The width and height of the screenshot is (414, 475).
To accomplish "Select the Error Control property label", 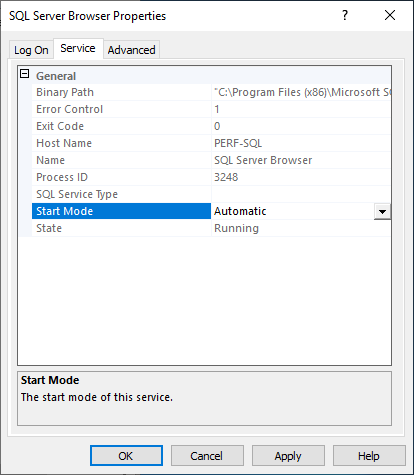I will pos(69,109).
